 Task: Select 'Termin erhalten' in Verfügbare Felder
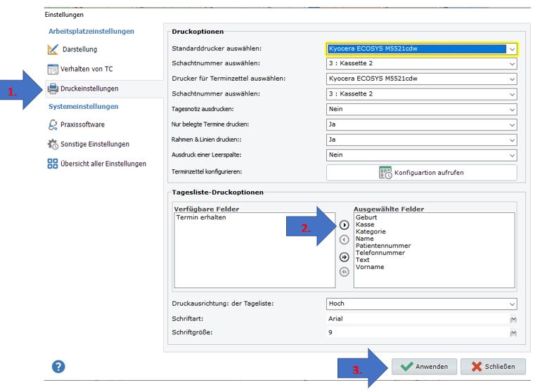[201, 218]
